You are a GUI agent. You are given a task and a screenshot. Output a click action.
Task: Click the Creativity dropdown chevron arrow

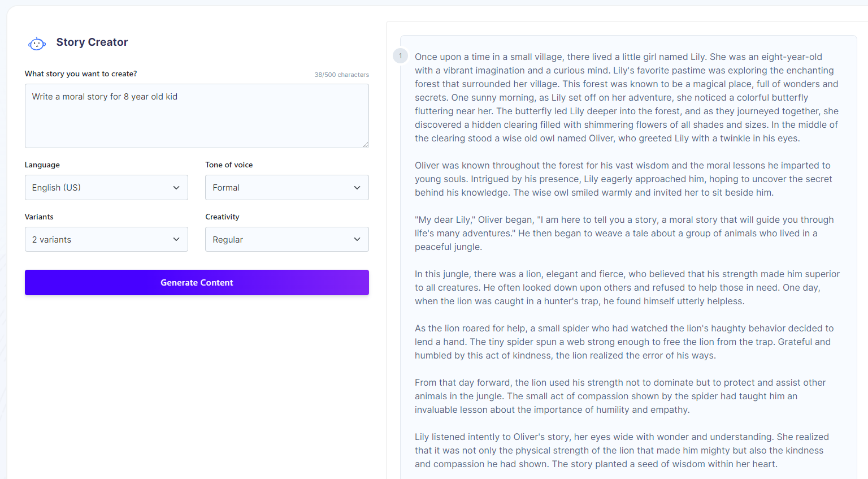pos(357,239)
